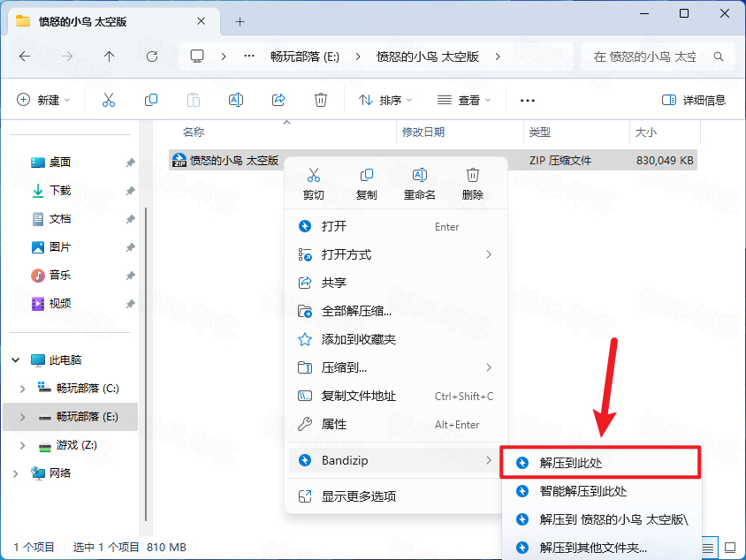Viewport: 746px width, 560px height.
Task: Select 显示更多选项 in context menu
Action: pos(396,496)
